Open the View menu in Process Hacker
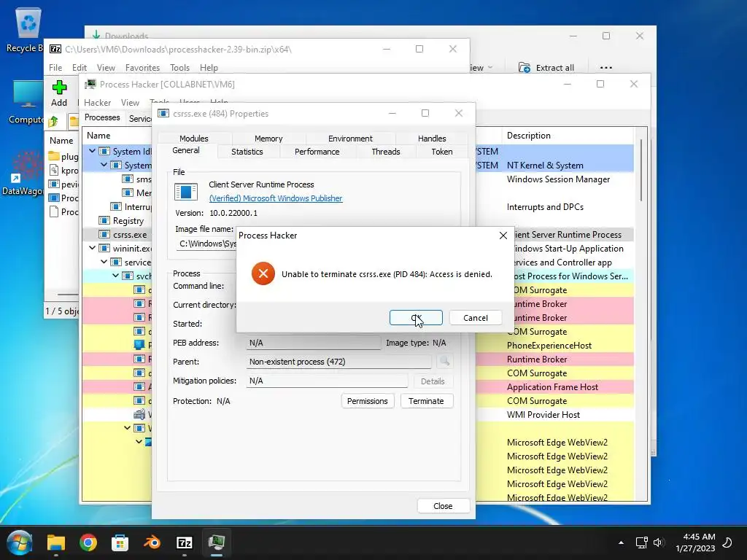This screenshot has width=747, height=560. point(130,102)
